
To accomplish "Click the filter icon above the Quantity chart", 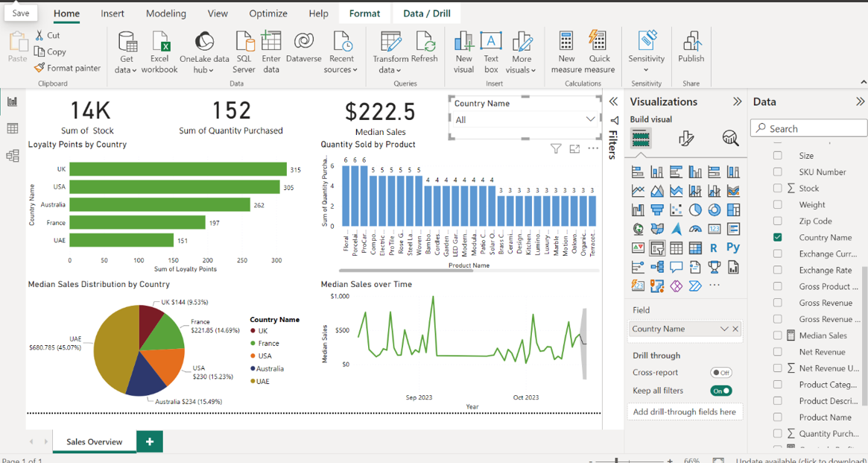I will pos(556,149).
